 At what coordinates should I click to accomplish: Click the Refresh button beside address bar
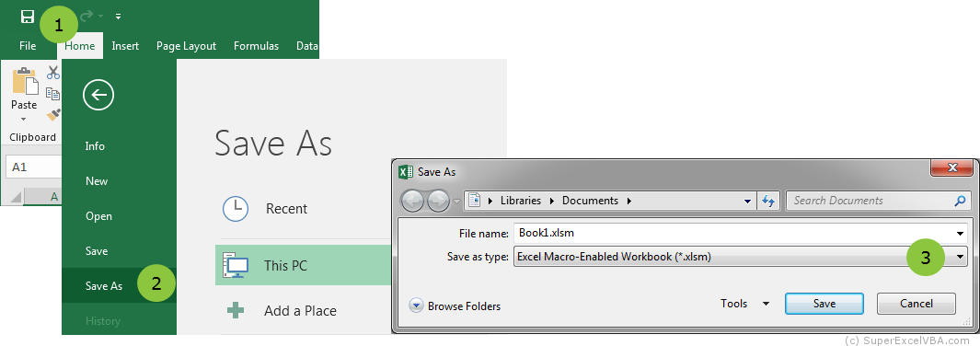coord(767,201)
